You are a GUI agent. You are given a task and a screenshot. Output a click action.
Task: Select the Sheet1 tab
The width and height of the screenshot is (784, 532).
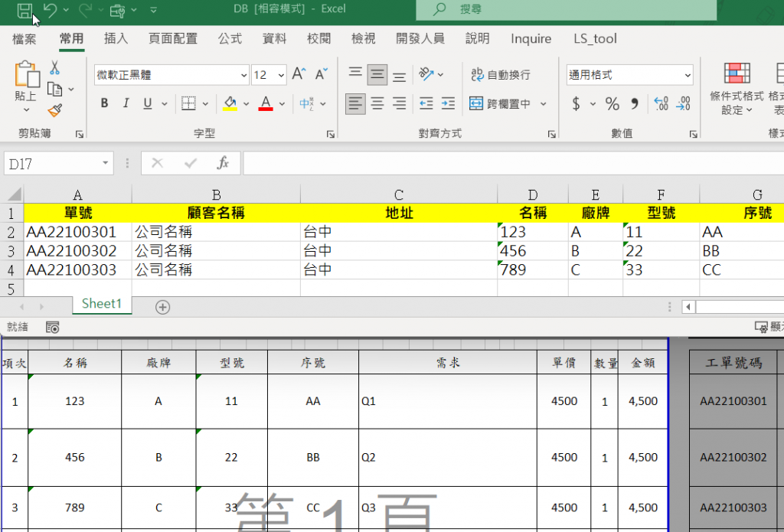(x=102, y=304)
